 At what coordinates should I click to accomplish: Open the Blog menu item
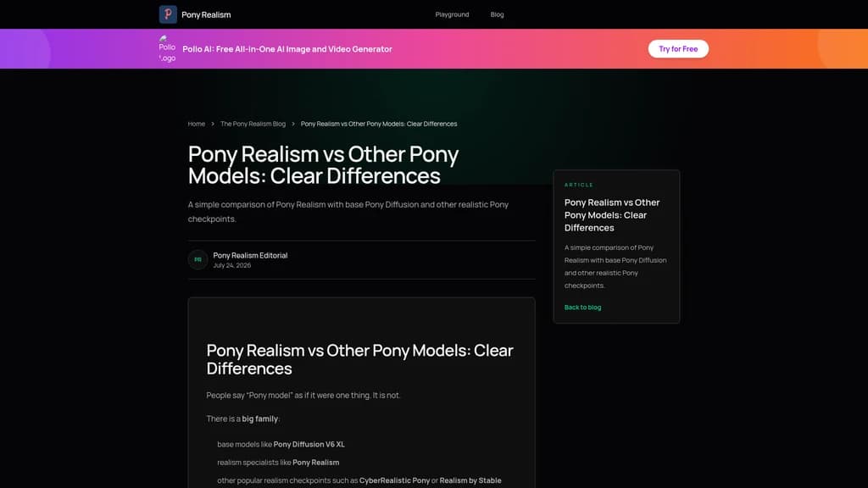pyautogui.click(x=497, y=14)
